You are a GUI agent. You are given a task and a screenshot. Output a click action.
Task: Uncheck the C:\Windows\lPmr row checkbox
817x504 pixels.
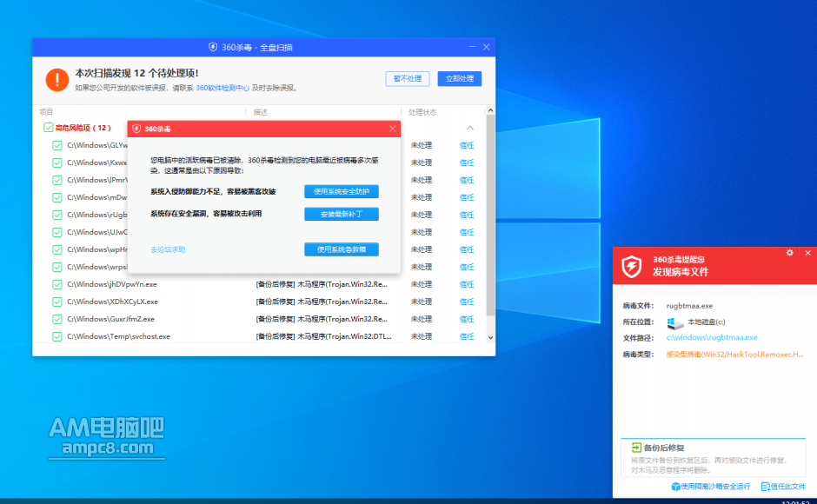pos(57,181)
